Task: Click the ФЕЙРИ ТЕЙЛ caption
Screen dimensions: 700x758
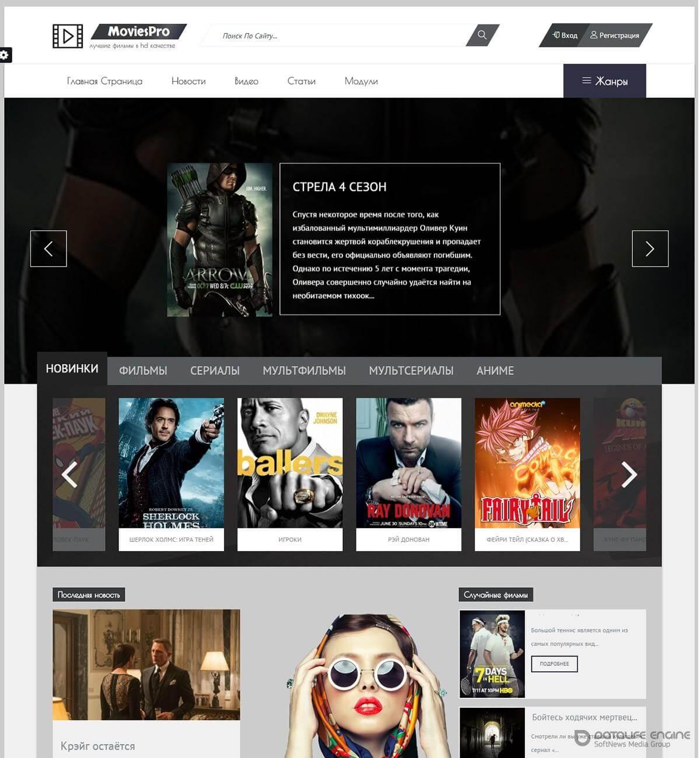Action: click(x=527, y=540)
